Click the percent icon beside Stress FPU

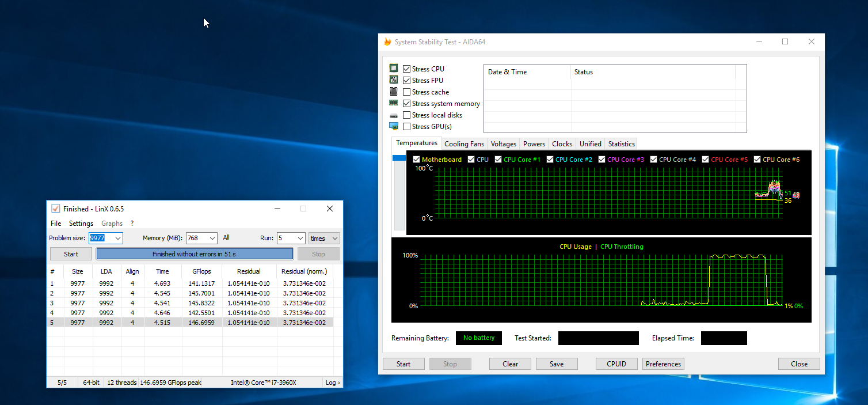tap(394, 80)
